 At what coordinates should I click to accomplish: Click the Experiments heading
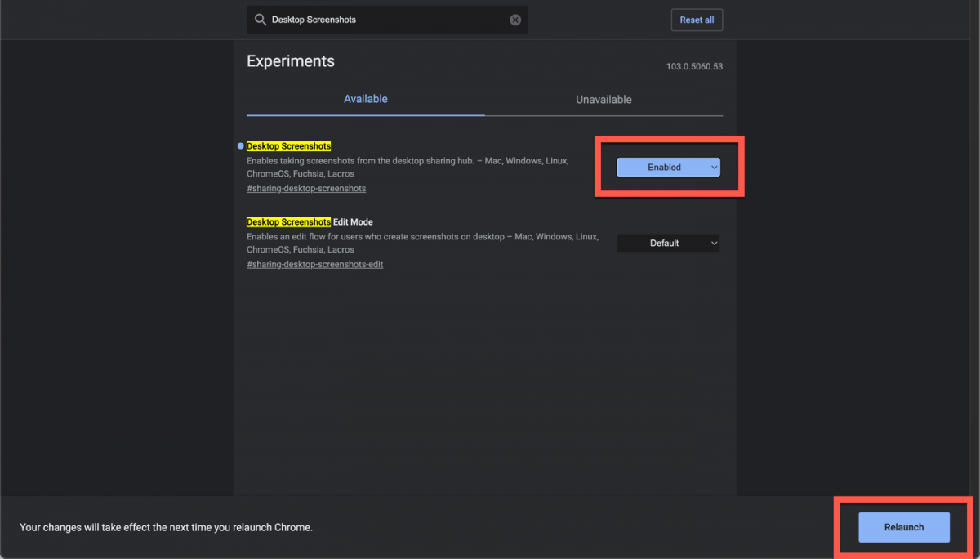point(291,61)
